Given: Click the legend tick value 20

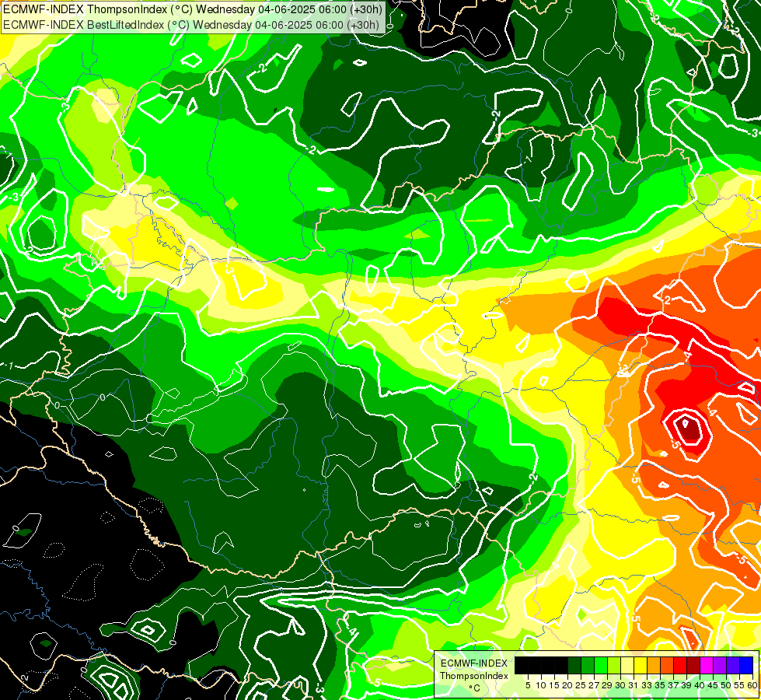Looking at the screenshot, I should [x=568, y=685].
